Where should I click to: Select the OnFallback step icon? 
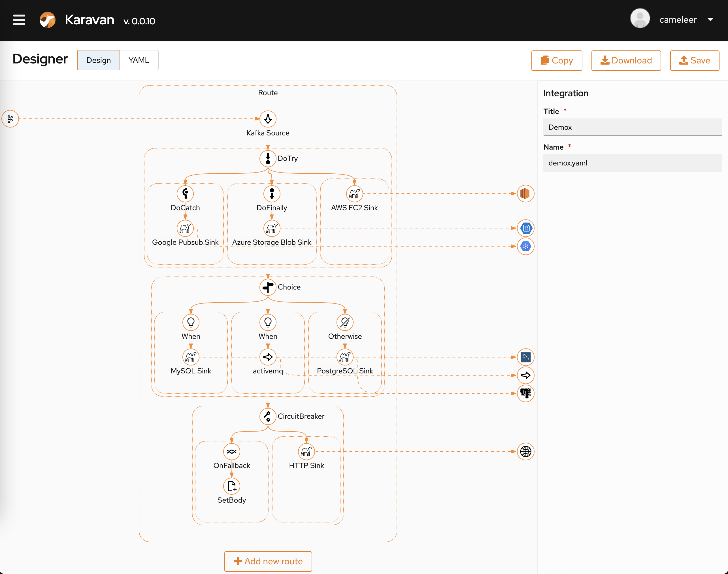(x=231, y=452)
